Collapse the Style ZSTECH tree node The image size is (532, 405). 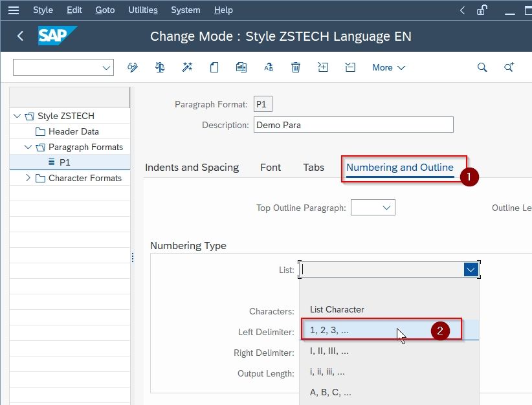(x=17, y=116)
